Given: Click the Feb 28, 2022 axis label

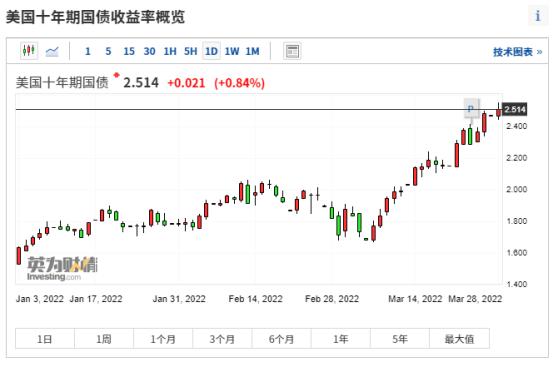Looking at the screenshot, I should (332, 299).
